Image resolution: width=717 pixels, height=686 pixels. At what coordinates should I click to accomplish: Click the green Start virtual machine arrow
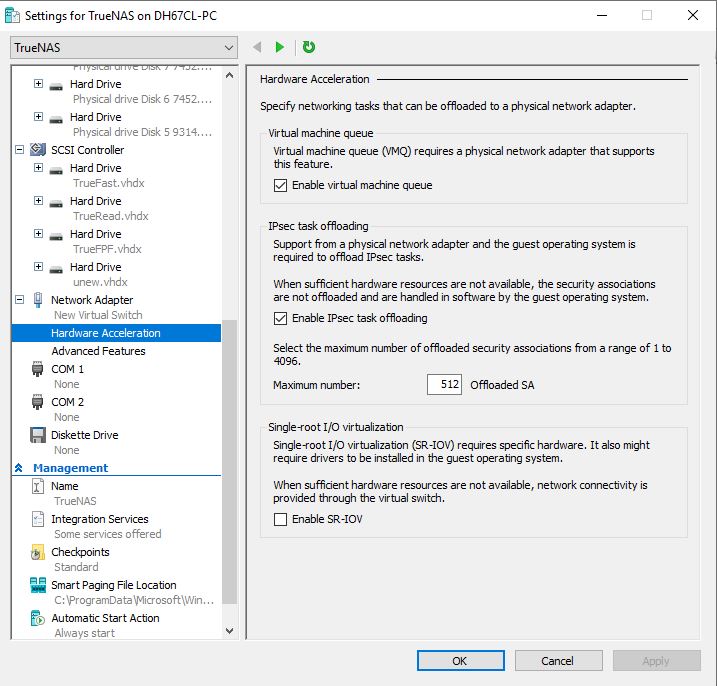click(280, 47)
